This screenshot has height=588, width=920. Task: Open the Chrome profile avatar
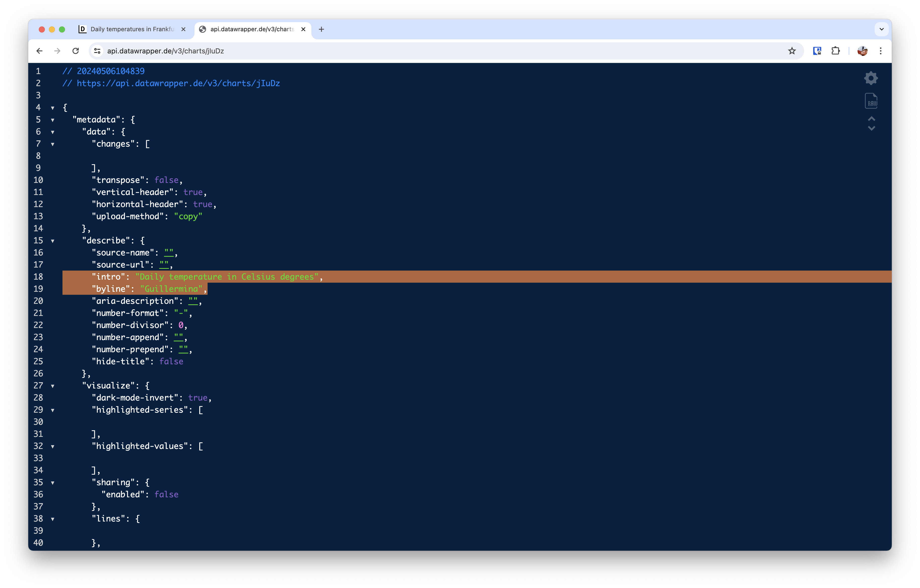coord(862,51)
